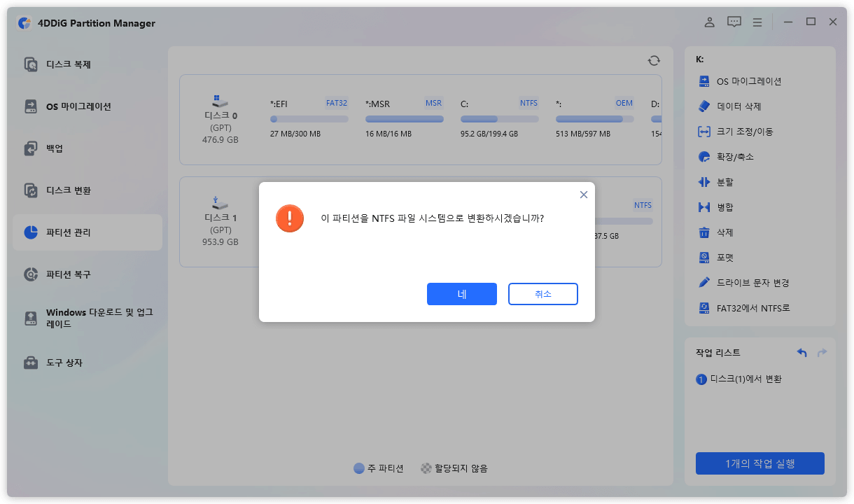This screenshot has height=504, width=854.
Task: Click the FAT32에서 NTFS로 conversion icon
Action: (704, 307)
